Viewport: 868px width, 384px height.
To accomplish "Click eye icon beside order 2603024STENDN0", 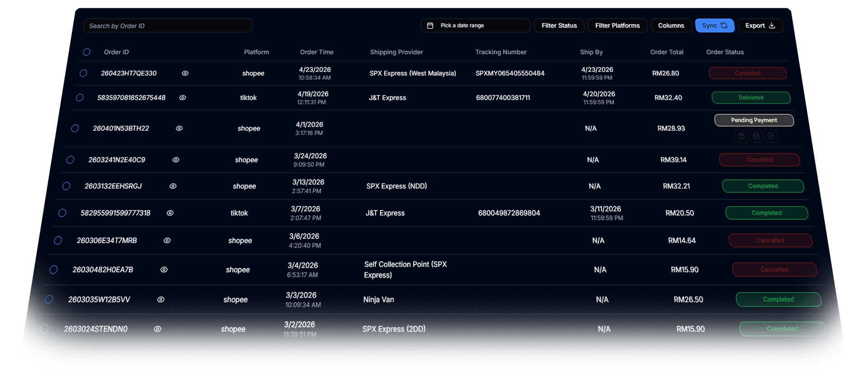I will click(157, 329).
